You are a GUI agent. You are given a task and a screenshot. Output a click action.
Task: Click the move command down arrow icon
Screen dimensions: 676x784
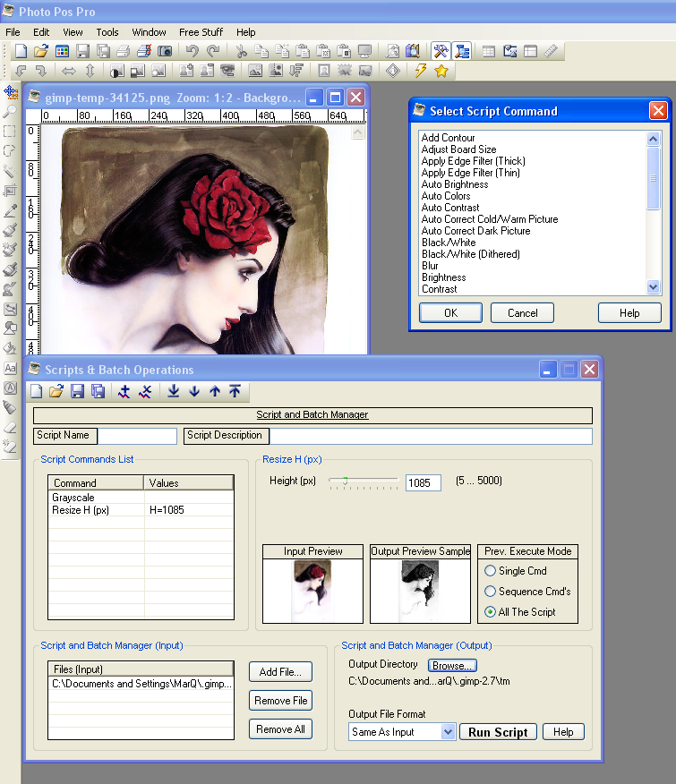tap(194, 391)
